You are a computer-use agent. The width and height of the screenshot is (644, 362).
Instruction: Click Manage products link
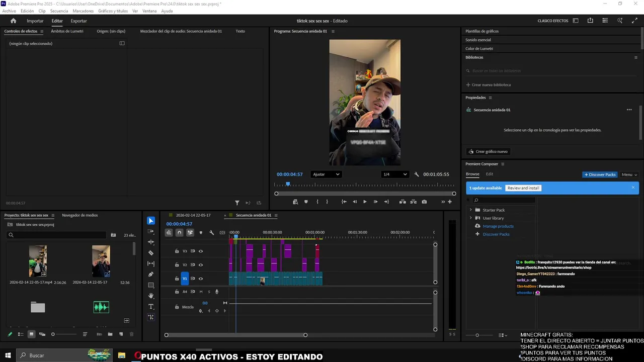(x=498, y=226)
